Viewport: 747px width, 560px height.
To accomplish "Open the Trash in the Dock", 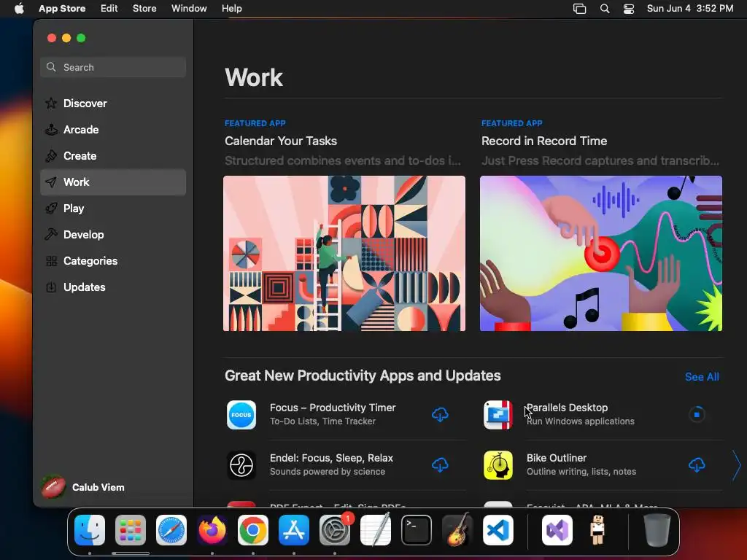I will (x=657, y=530).
